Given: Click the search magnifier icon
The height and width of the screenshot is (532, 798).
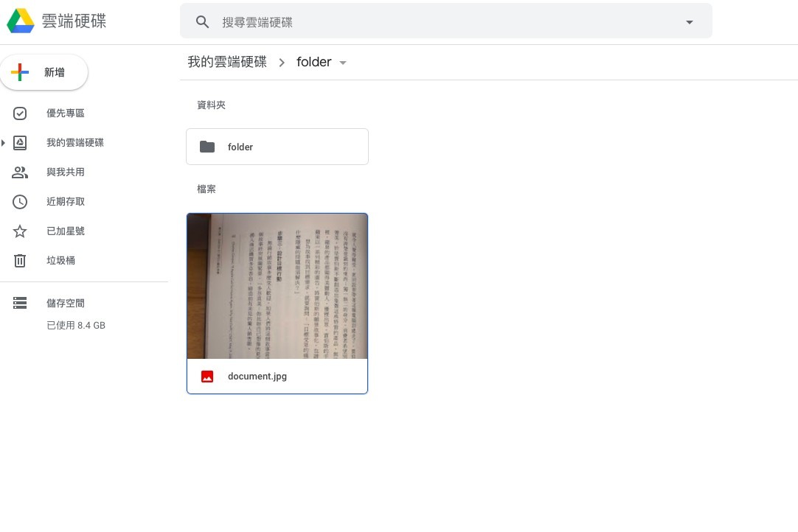Looking at the screenshot, I should tap(203, 22).
